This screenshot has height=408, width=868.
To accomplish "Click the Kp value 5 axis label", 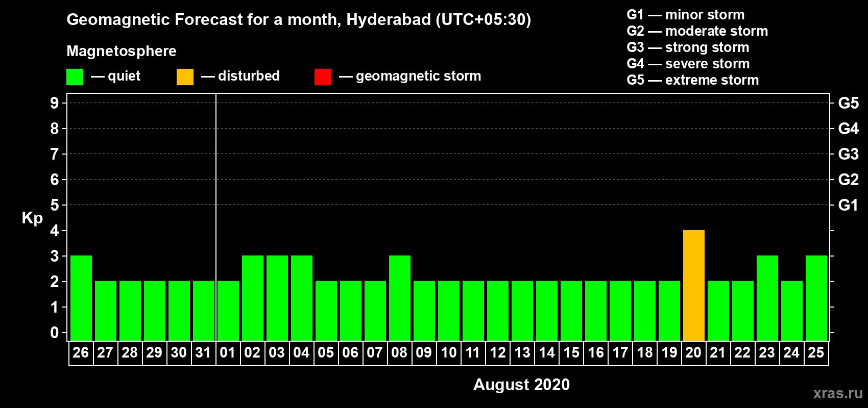I will [55, 205].
